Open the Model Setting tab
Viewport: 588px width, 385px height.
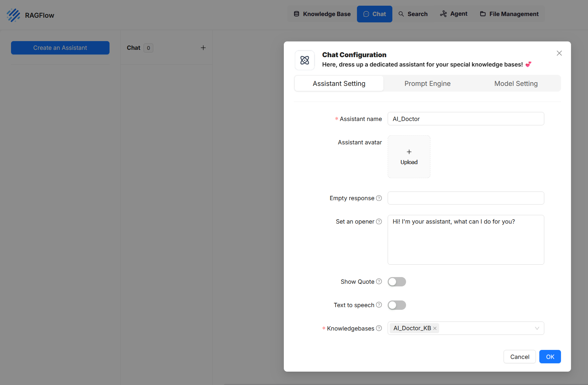[x=516, y=84]
